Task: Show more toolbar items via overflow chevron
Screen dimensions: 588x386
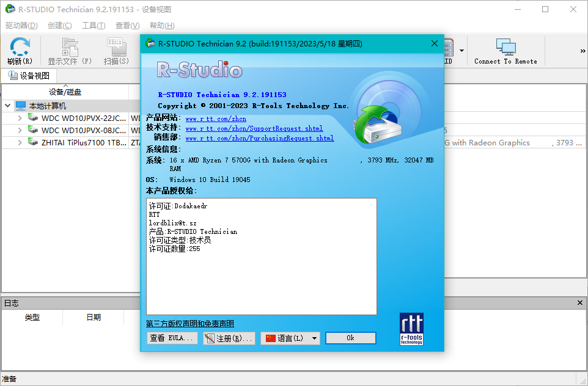Action: (582, 51)
